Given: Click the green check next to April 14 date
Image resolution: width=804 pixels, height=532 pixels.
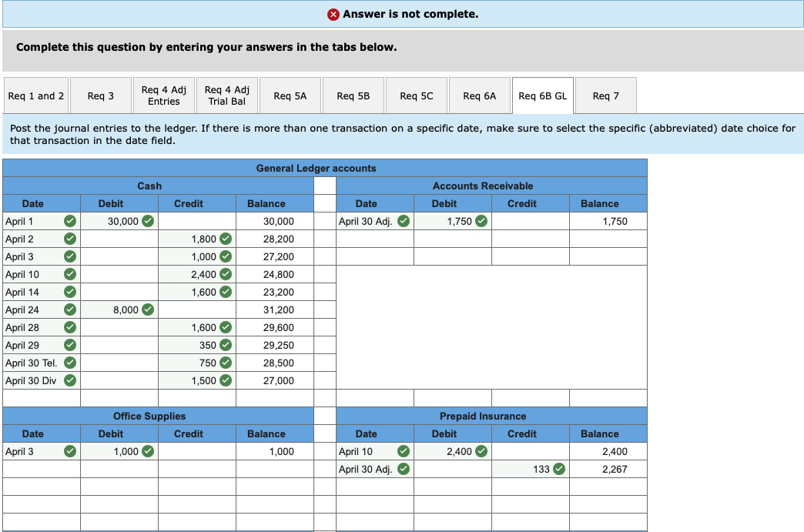Looking at the screenshot, I should [x=70, y=292].
